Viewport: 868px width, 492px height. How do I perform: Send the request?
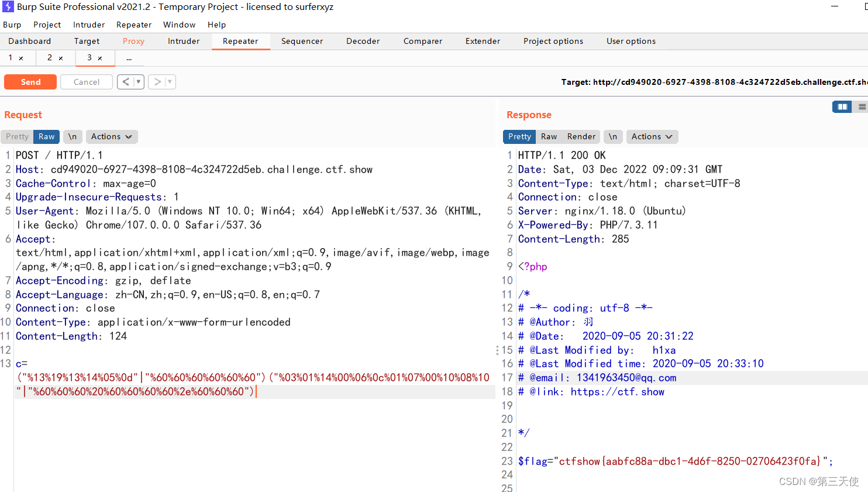coord(30,82)
